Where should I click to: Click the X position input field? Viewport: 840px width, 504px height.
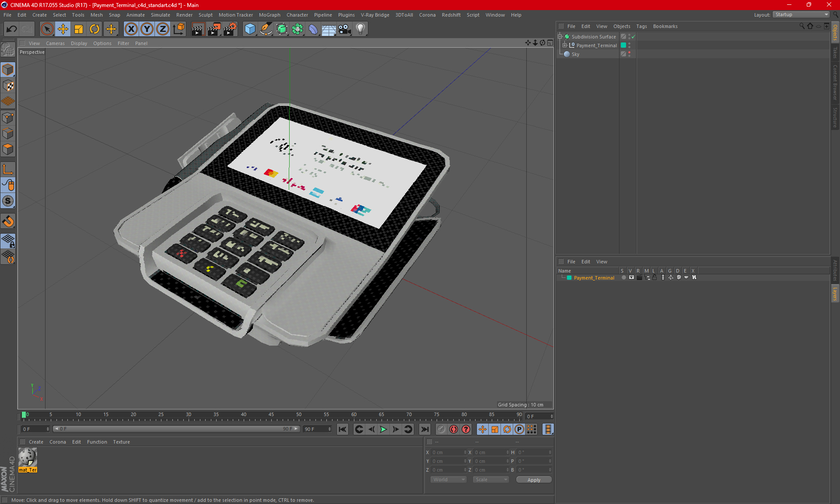coord(448,452)
